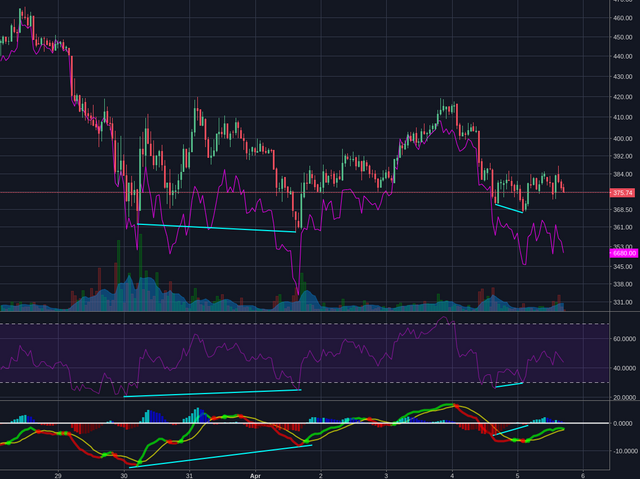Click the -10.0000 MACD scale label
This screenshot has width=640, height=479.
pos(624,451)
